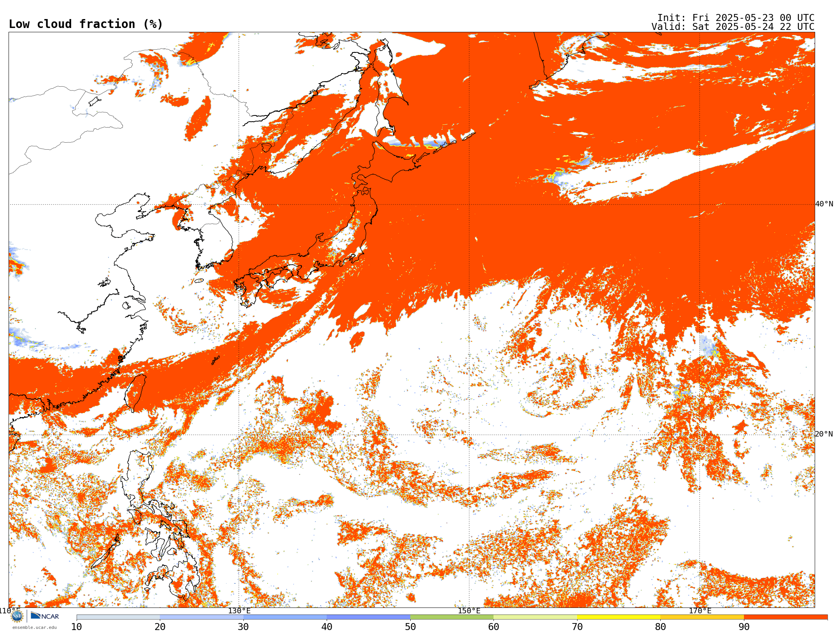Click the pale gray 10–20 colorbar segment
840x632 pixels.
tap(118, 617)
